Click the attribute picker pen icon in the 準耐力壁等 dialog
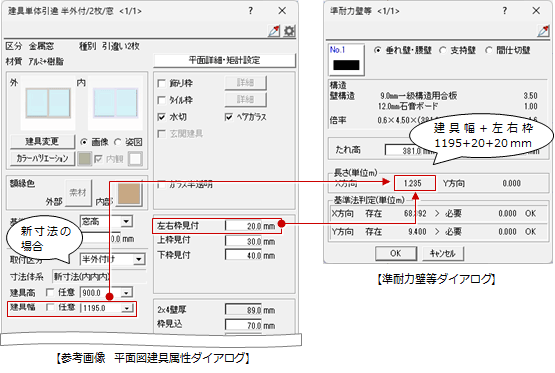 coord(543,31)
